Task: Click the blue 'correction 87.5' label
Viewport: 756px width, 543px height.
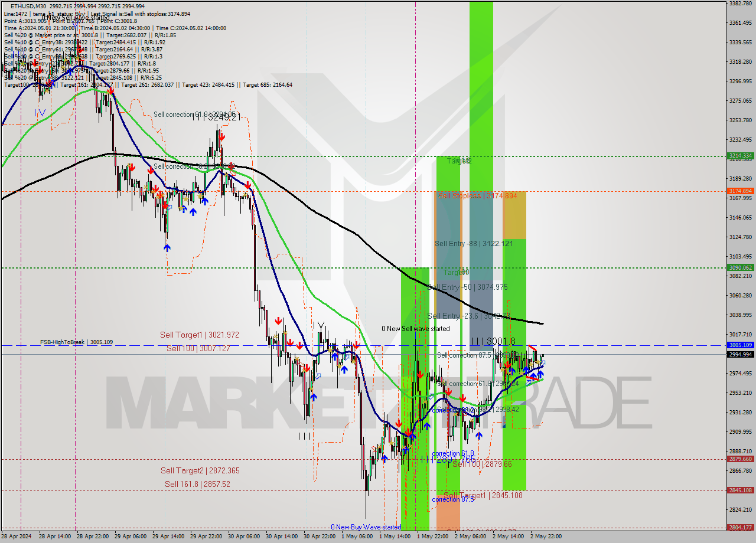Action: click(452, 499)
